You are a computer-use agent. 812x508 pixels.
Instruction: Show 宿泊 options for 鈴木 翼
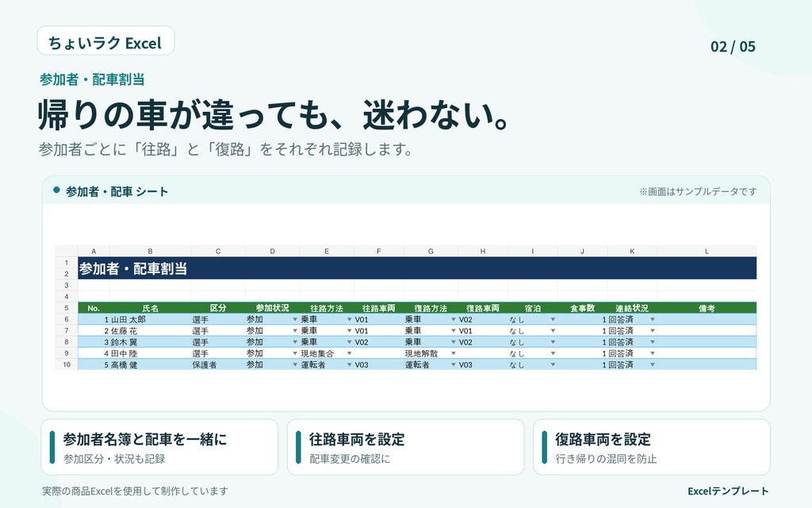[x=553, y=342]
